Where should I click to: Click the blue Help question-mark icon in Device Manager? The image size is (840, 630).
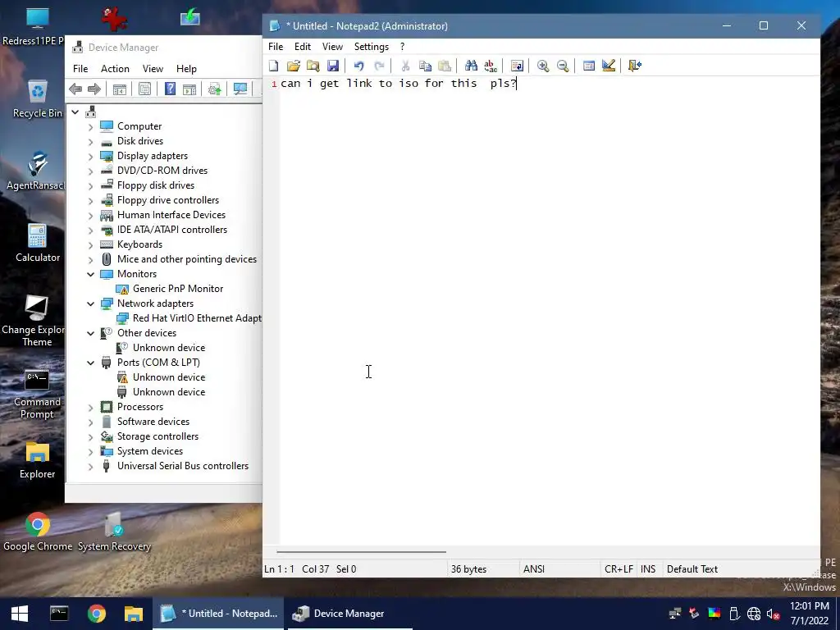pos(170,89)
